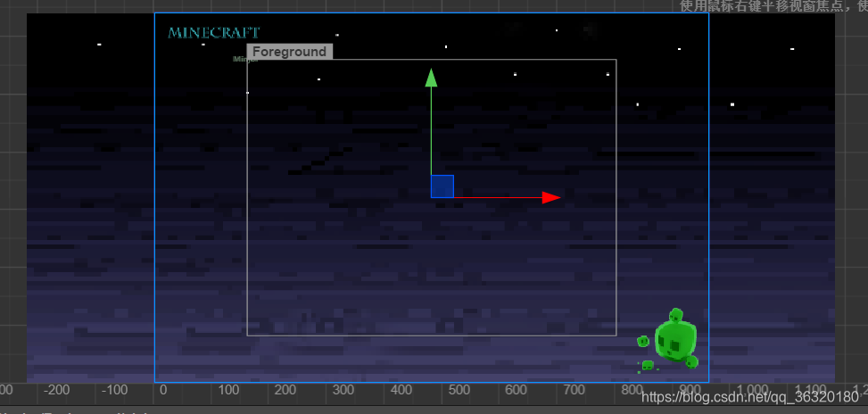Click the green Y-axis move arrow

click(431, 78)
